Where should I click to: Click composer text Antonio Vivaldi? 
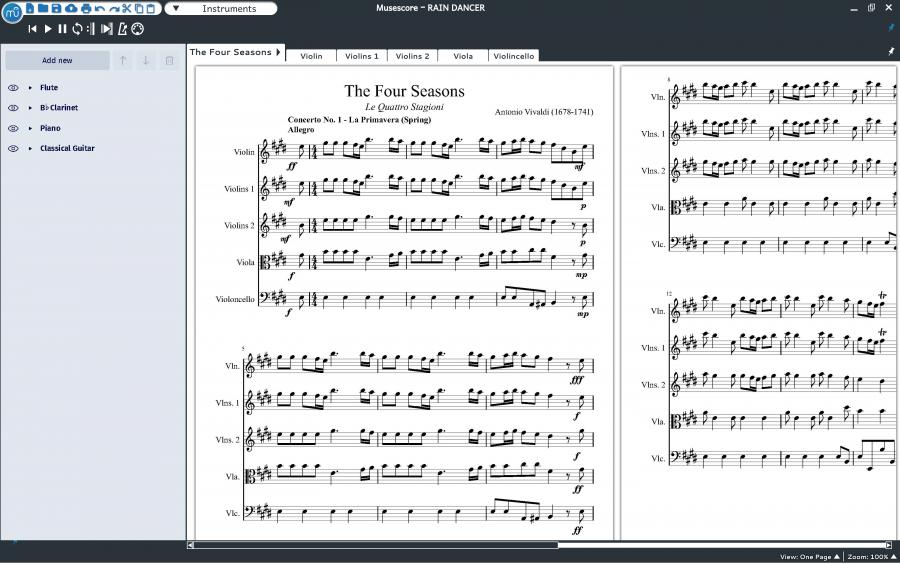544,112
